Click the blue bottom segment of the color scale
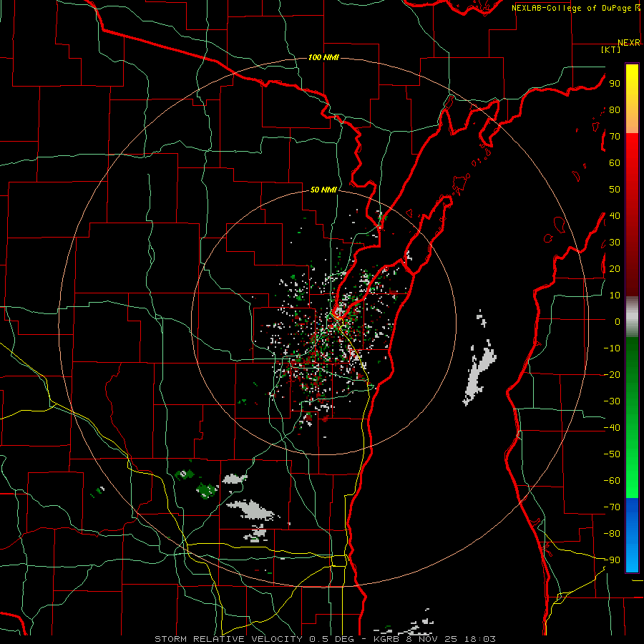This screenshot has height=644, width=644. point(632,535)
